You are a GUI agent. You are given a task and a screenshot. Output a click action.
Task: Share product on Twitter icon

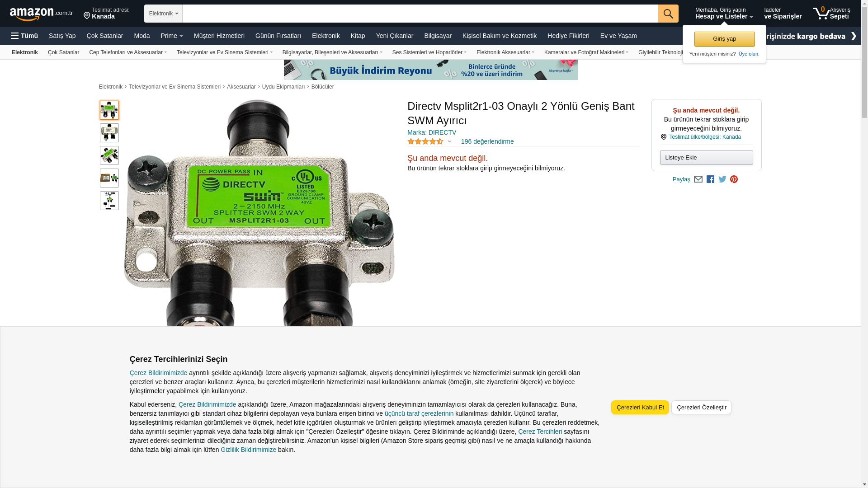click(722, 179)
